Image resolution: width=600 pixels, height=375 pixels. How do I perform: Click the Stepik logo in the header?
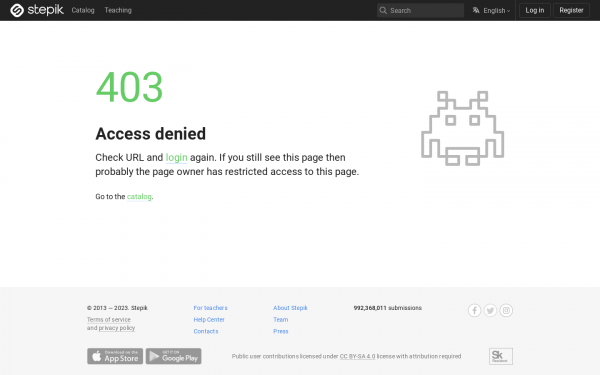pos(37,10)
